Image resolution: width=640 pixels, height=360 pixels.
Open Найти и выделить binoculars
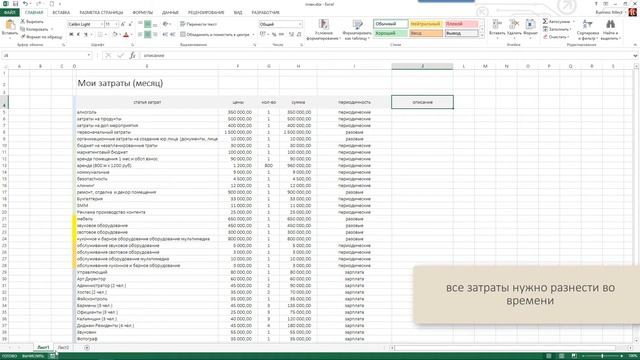pos(610,30)
